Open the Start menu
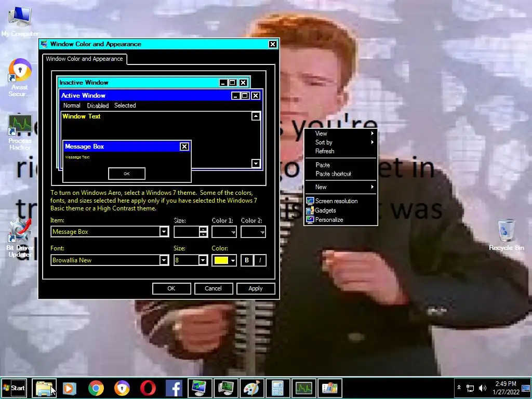The height and width of the screenshot is (399, 532). pyautogui.click(x=14, y=388)
